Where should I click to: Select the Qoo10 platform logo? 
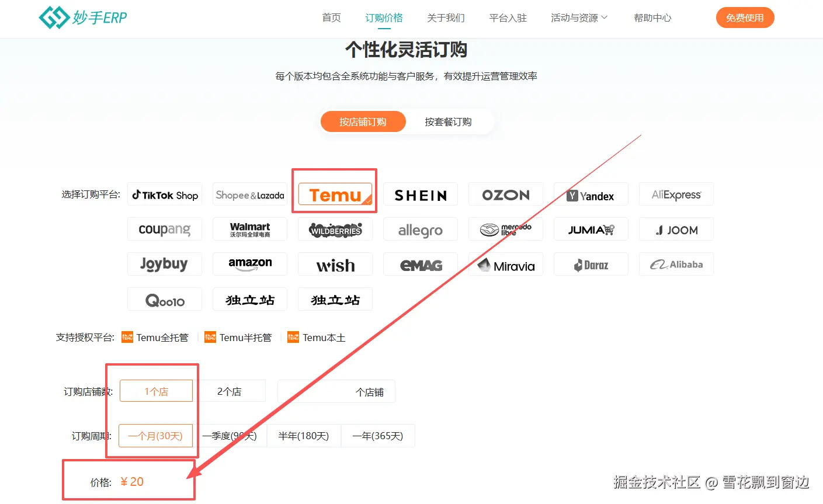(x=165, y=300)
